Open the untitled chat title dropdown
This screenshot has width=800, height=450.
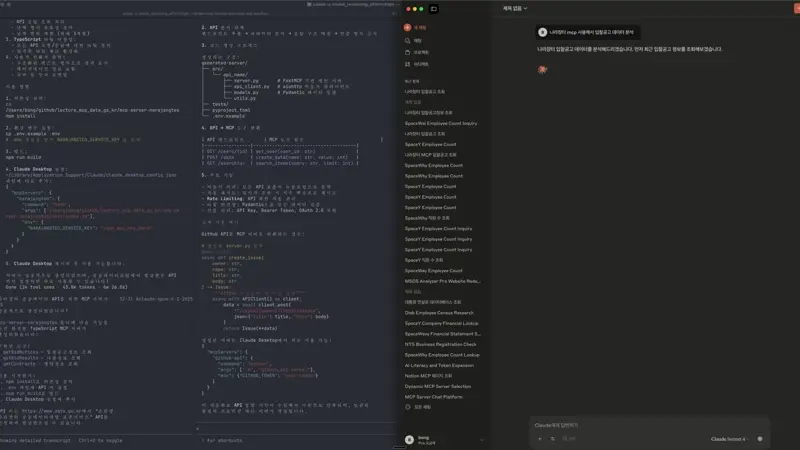point(515,8)
